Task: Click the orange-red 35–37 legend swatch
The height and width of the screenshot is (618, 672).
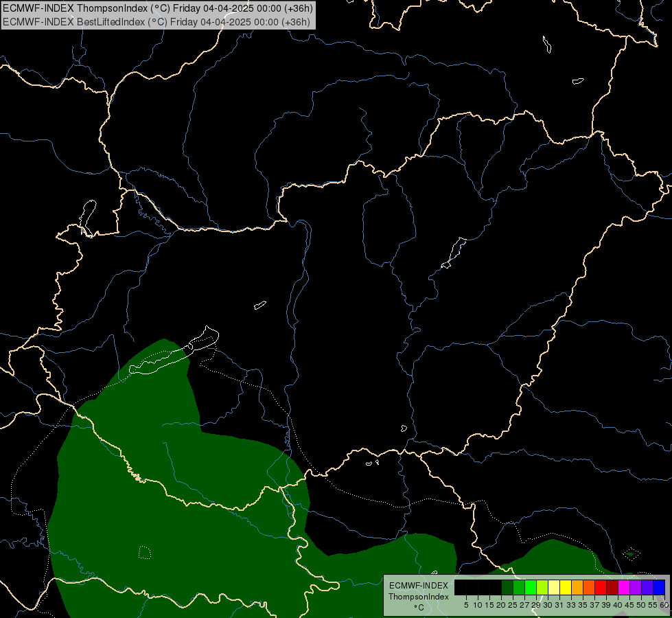Action: (x=589, y=587)
